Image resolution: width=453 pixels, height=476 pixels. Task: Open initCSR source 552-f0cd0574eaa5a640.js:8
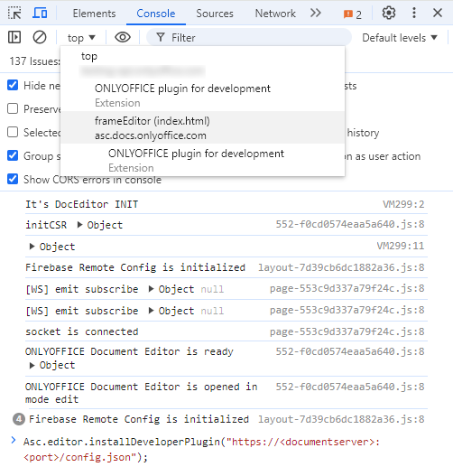point(350,224)
